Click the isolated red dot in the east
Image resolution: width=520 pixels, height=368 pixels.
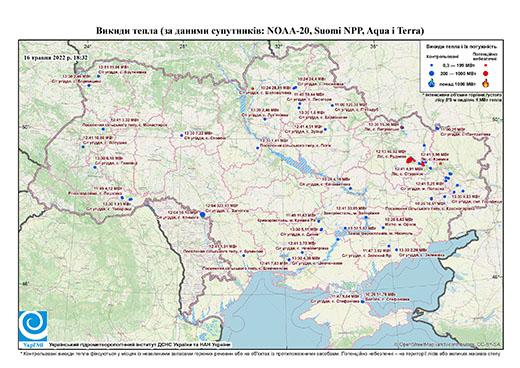[440, 163]
